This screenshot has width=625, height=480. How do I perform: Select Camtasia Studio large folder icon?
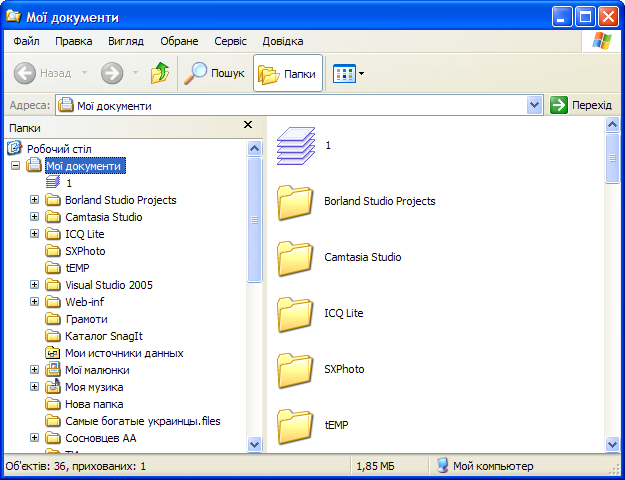pyautogui.click(x=295, y=258)
